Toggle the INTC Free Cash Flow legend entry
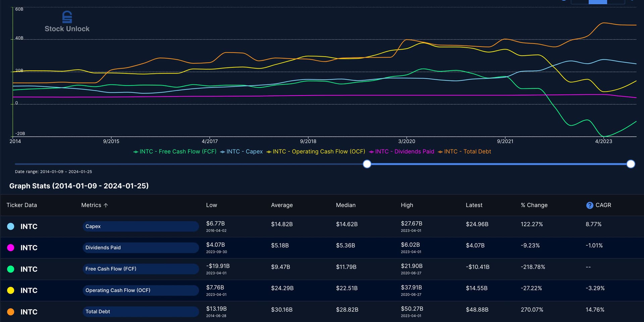 tap(175, 151)
